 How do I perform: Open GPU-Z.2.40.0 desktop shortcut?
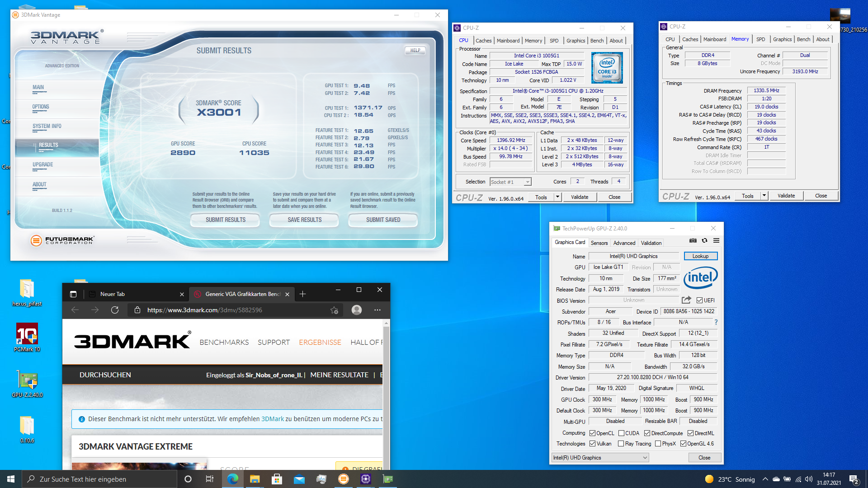click(x=27, y=384)
